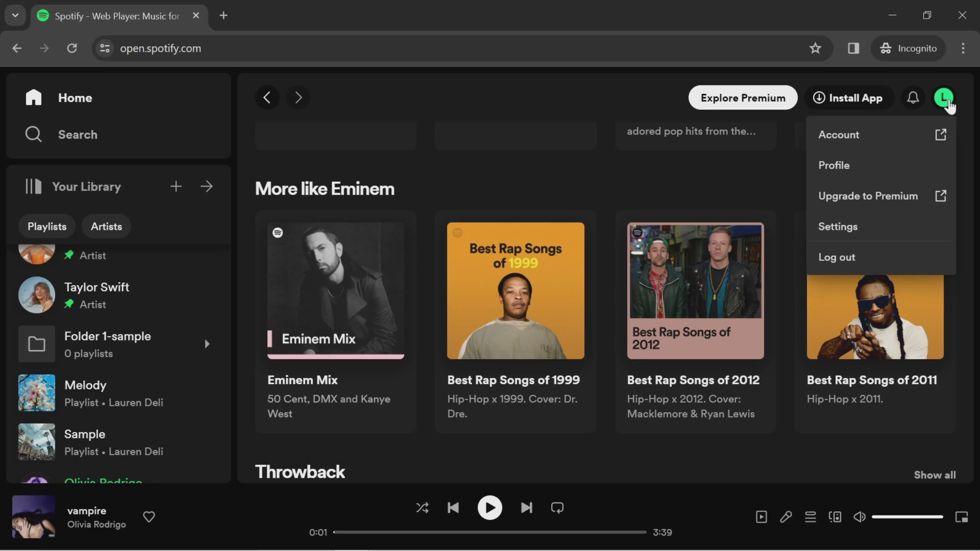Viewport: 980px width, 551px height.
Task: Open Account from the menu
Action: tap(881, 135)
